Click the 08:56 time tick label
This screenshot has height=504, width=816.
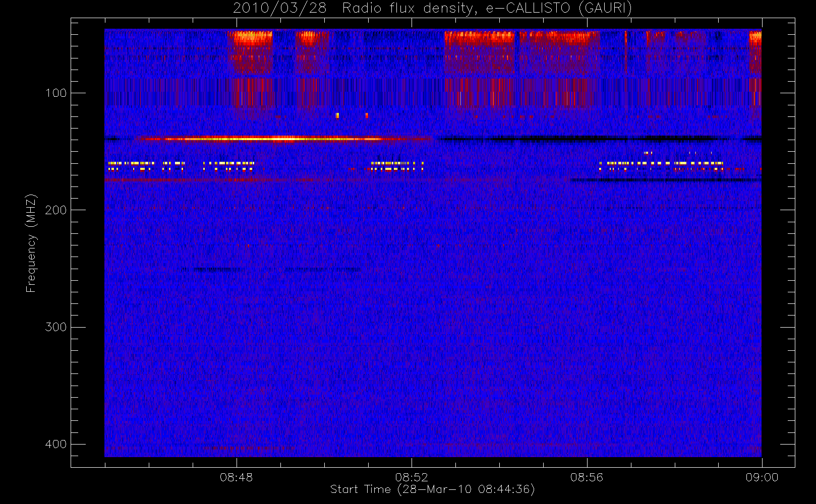pyautogui.click(x=587, y=477)
